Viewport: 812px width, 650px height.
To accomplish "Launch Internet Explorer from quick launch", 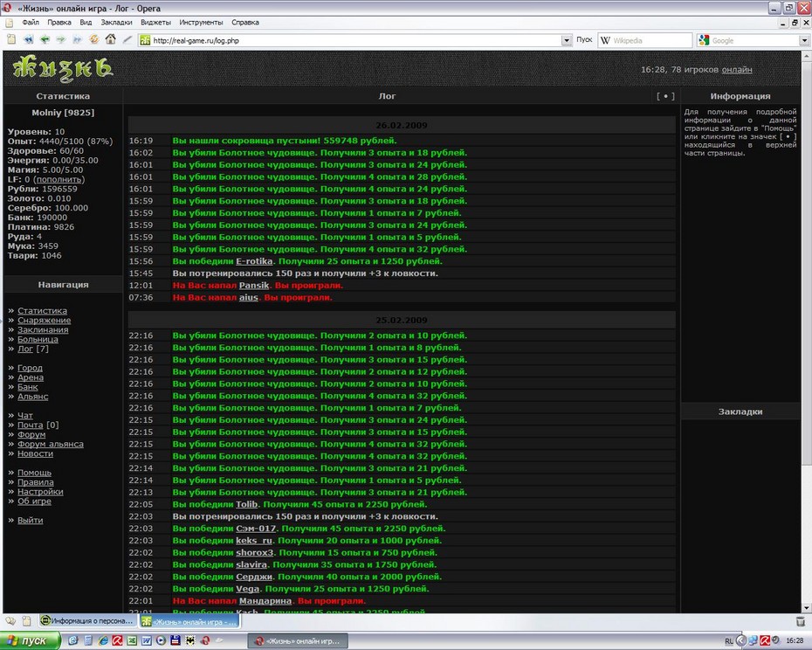I will pyautogui.click(x=102, y=640).
